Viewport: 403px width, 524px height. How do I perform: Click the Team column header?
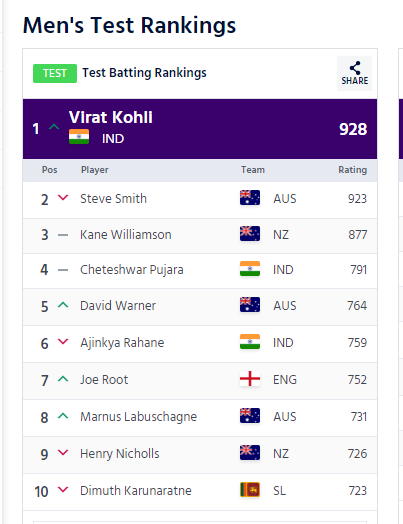pyautogui.click(x=253, y=170)
